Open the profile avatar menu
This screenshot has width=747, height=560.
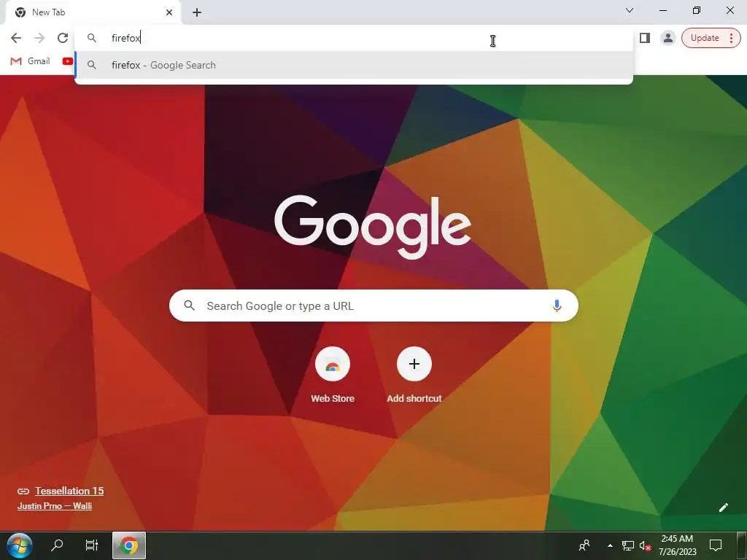(668, 38)
